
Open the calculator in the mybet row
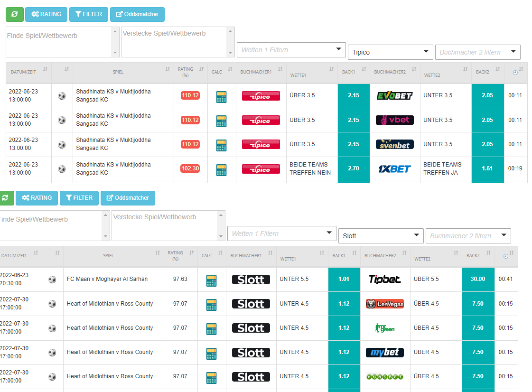pos(211,354)
